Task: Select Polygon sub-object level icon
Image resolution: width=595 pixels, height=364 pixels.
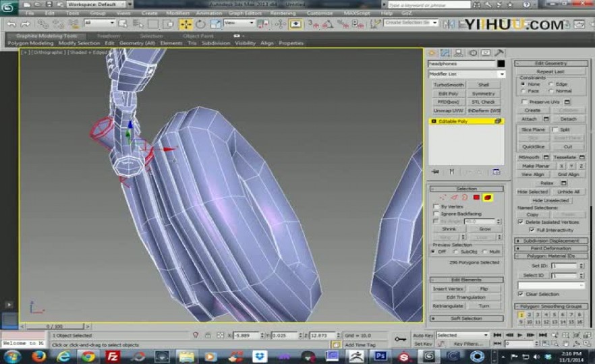Action: (x=476, y=198)
